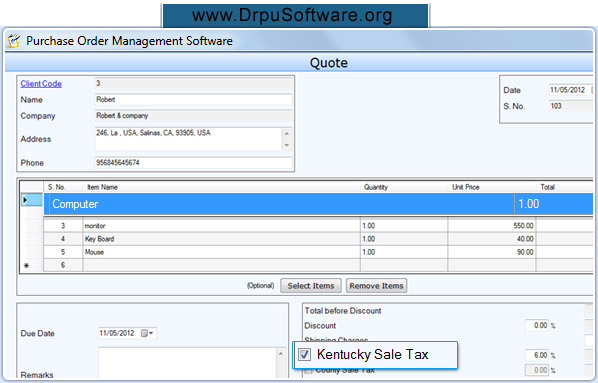Click the Kentucky Sale Tax rate 6.00

pyautogui.click(x=537, y=355)
